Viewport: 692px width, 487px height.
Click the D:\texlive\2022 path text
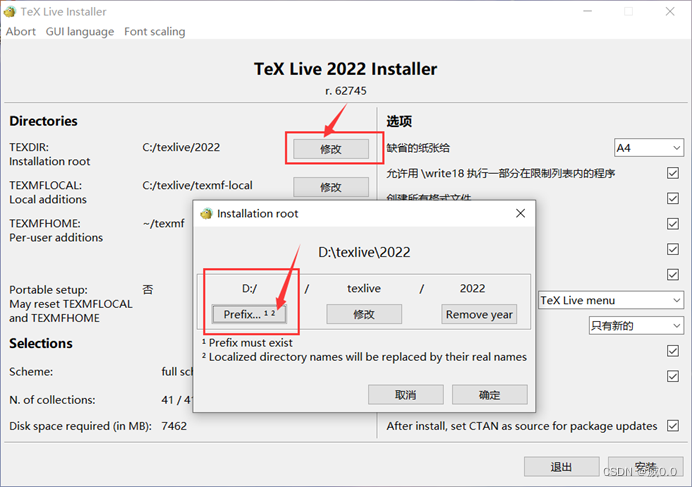click(364, 252)
